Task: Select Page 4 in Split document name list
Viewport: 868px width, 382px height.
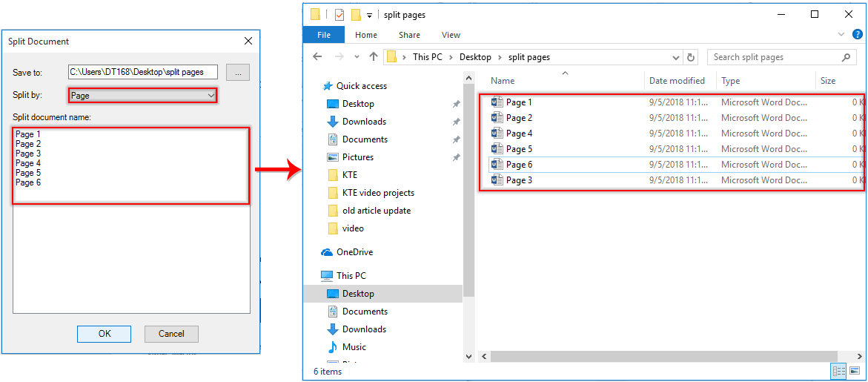Action: pyautogui.click(x=28, y=162)
